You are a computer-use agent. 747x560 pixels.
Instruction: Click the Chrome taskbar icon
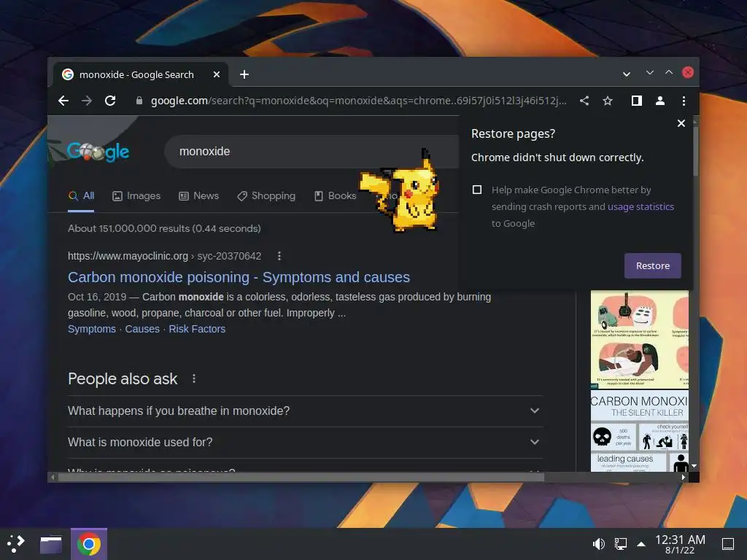(88, 544)
